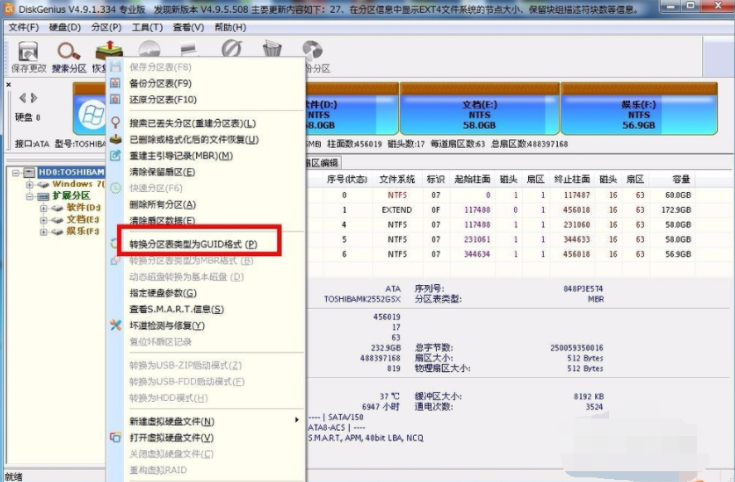Click the Recover Files toolbar icon
This screenshot has height=482, width=735.
pyautogui.click(x=109, y=49)
